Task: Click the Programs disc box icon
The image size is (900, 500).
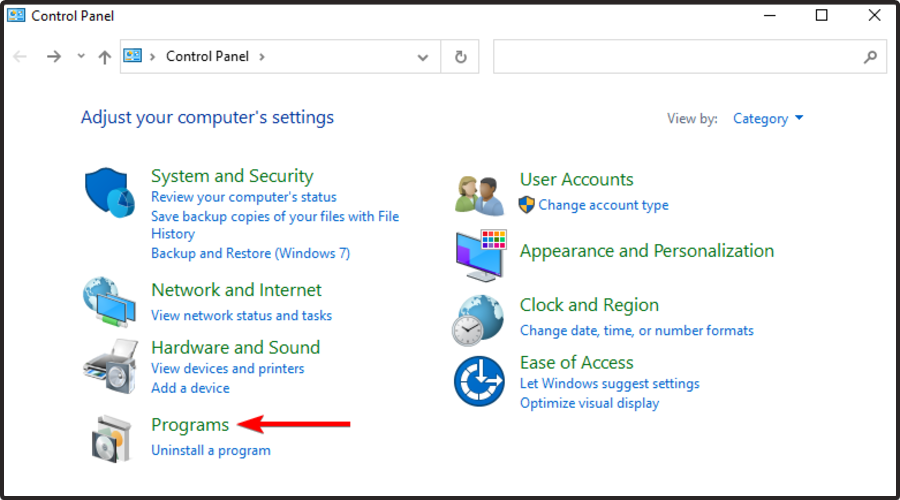Action: pos(111,439)
